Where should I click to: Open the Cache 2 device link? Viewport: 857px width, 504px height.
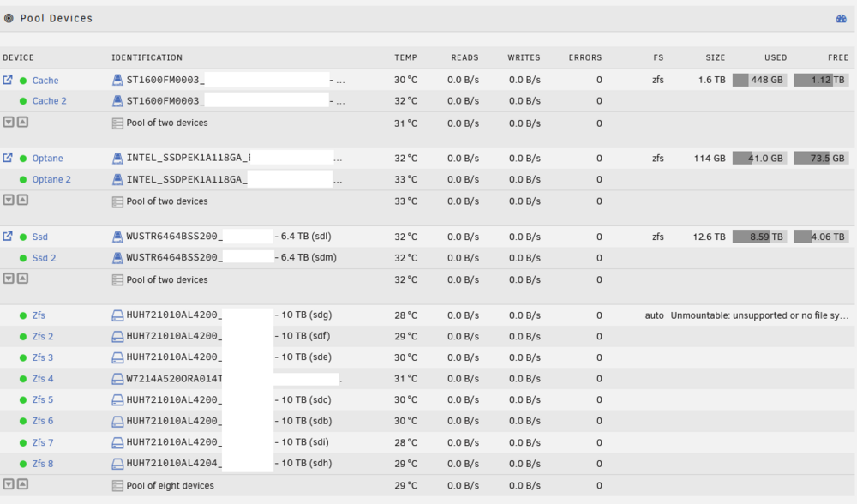click(x=49, y=100)
